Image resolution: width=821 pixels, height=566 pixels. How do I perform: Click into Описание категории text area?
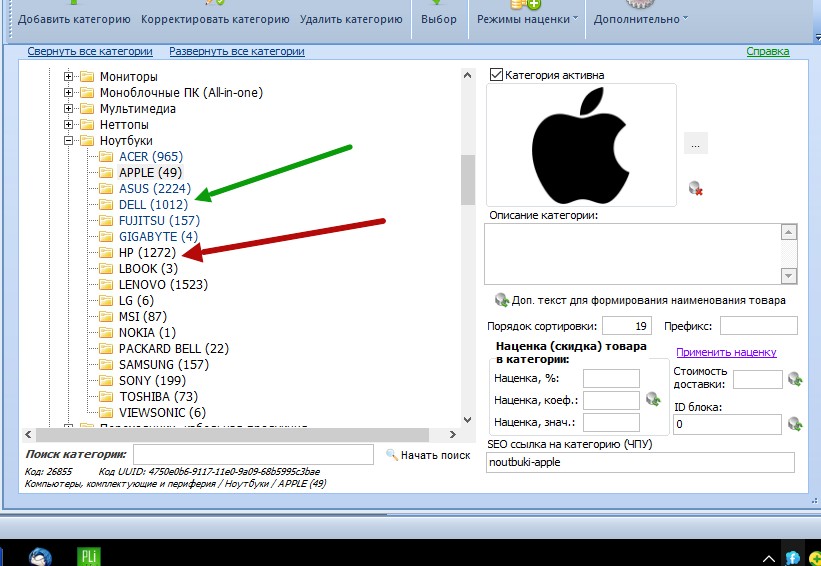(x=633, y=254)
